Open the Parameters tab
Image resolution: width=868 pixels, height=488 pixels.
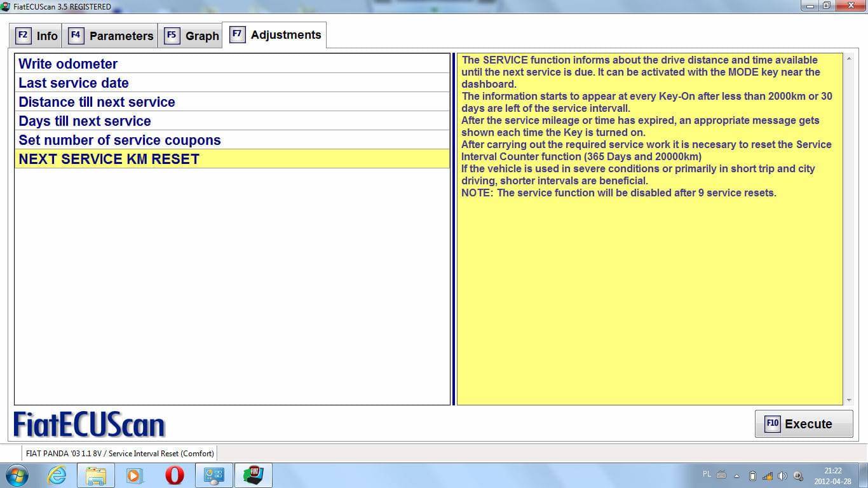pyautogui.click(x=111, y=36)
